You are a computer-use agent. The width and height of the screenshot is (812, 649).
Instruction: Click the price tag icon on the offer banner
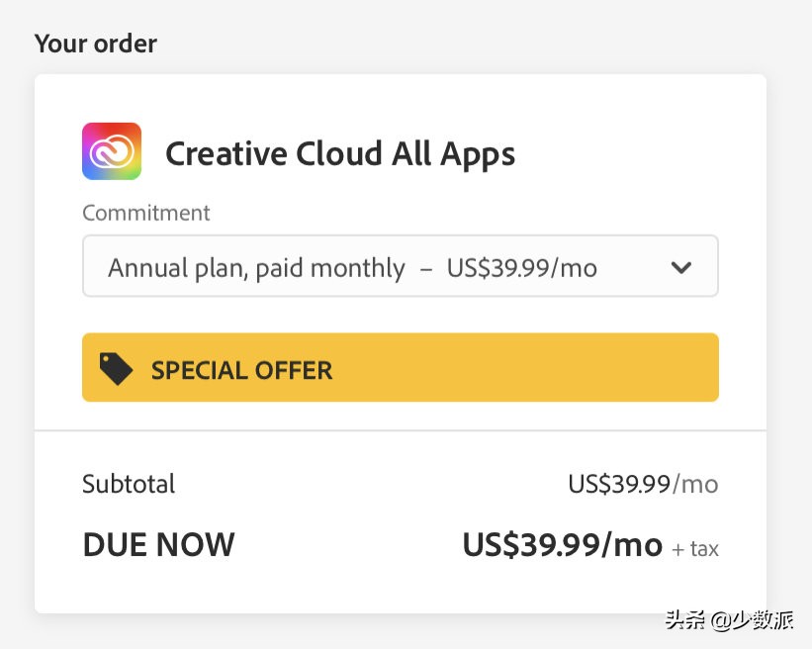(117, 369)
